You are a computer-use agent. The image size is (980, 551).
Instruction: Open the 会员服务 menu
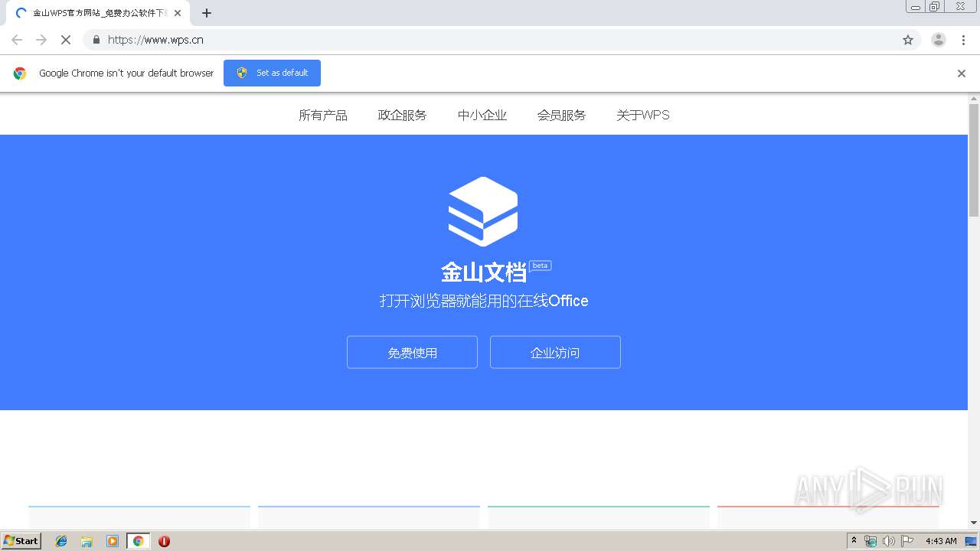(561, 115)
